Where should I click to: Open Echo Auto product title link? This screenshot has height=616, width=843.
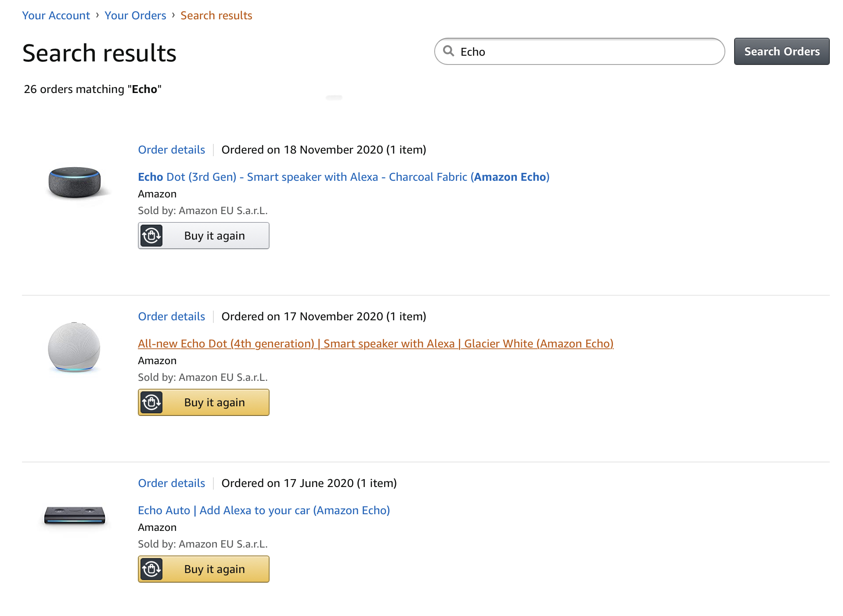pos(263,510)
